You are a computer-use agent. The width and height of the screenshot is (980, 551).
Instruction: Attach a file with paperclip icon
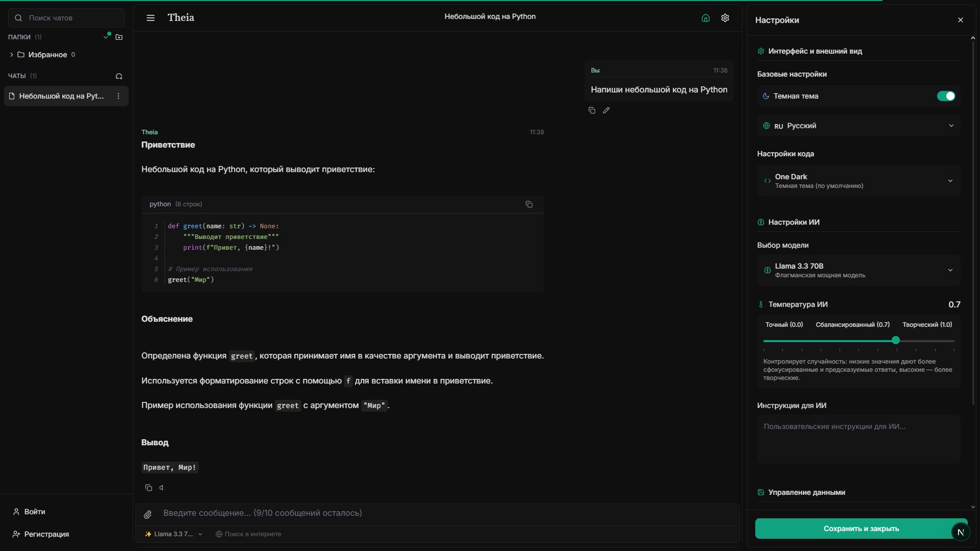(x=148, y=514)
